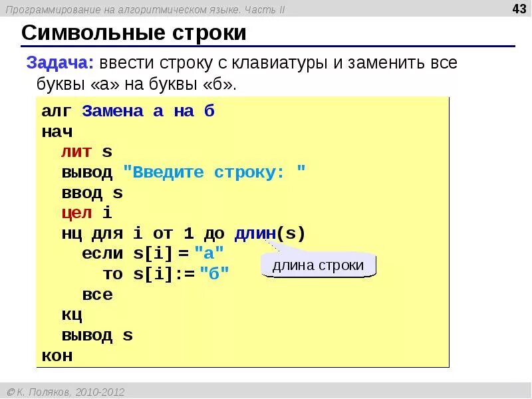Screen dimensions: 532x399
Task: Click header text 'Программирование на алгоритмическом языке. Часть II'
Action: [x=145, y=10]
